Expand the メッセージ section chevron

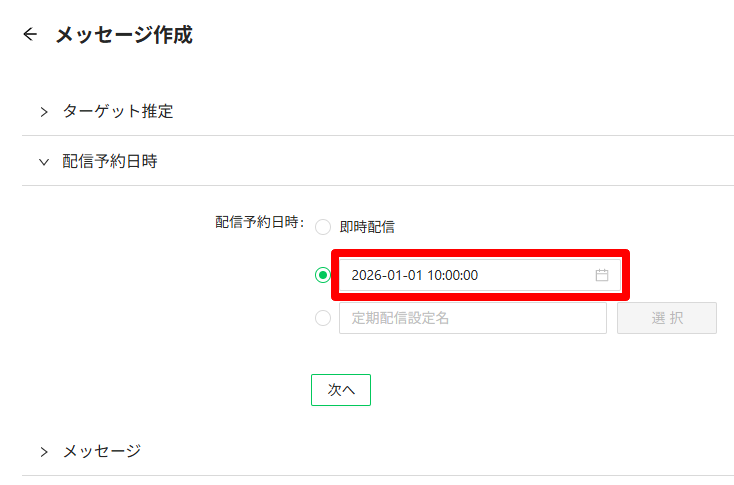(x=44, y=452)
